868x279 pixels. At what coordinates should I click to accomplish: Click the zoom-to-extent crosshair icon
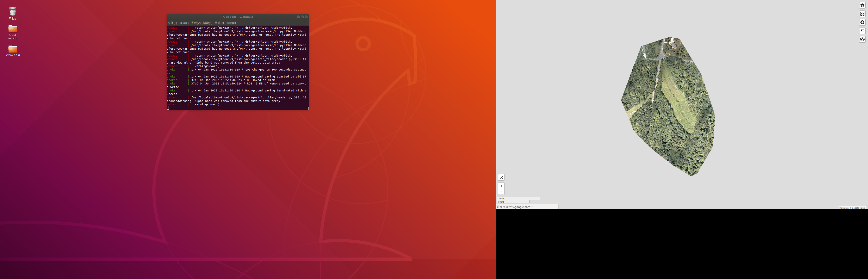501,177
